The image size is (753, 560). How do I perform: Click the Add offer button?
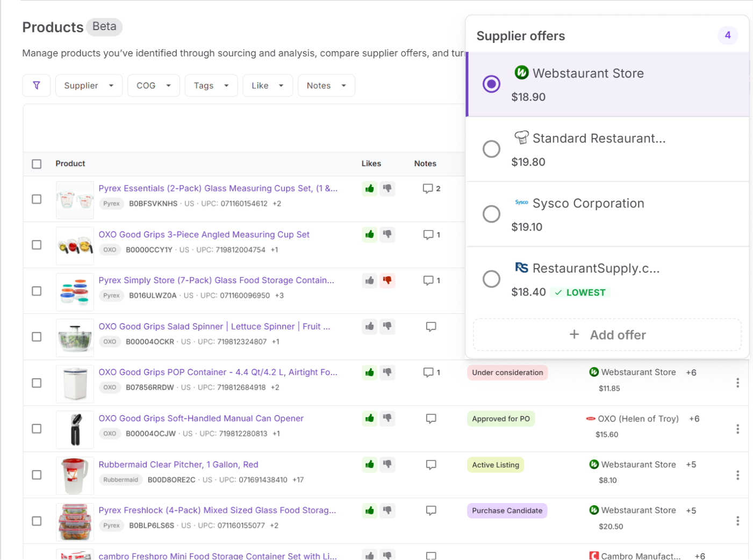tap(607, 335)
